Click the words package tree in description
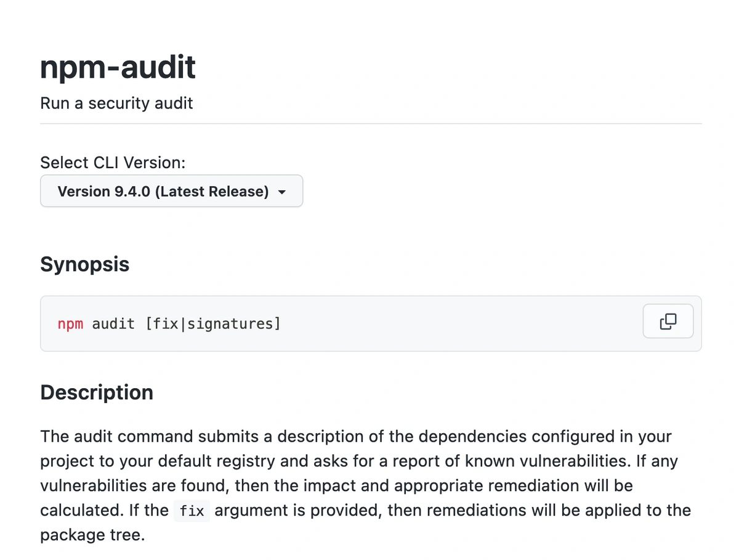 92,535
